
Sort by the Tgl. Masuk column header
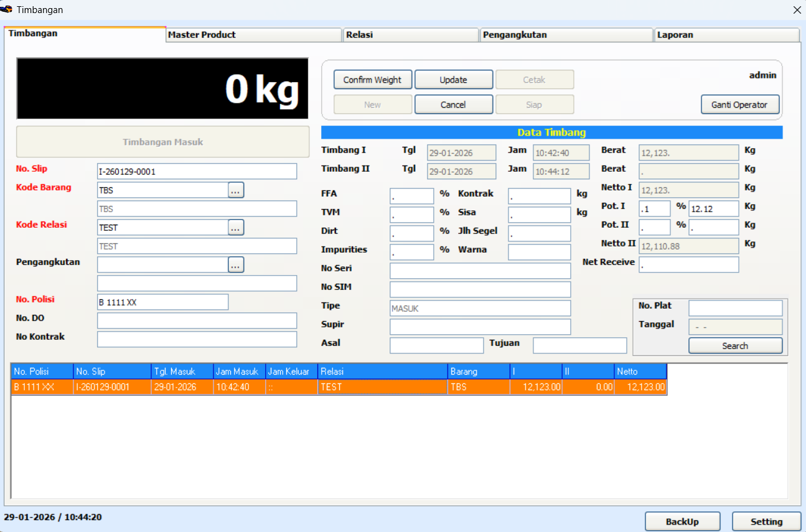coord(182,371)
